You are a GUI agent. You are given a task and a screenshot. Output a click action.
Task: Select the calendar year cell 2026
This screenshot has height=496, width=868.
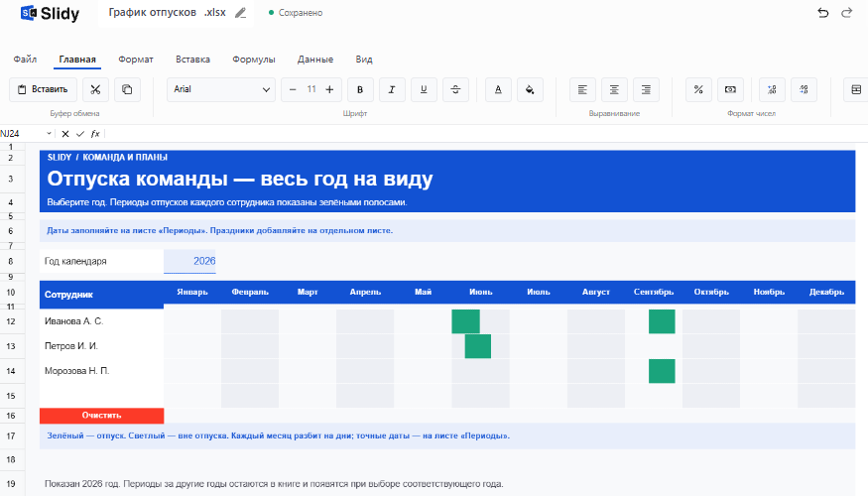pyautogui.click(x=189, y=261)
